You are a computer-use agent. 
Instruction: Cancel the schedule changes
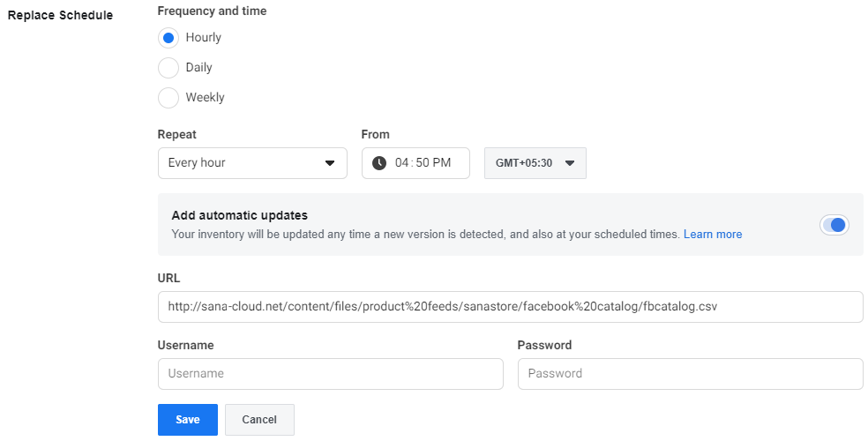[259, 420]
